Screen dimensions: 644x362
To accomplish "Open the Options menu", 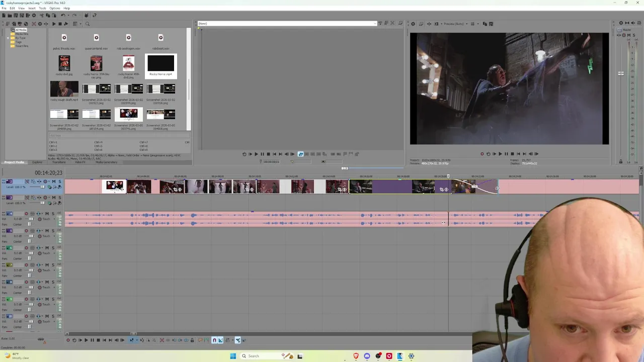I will [55, 8].
